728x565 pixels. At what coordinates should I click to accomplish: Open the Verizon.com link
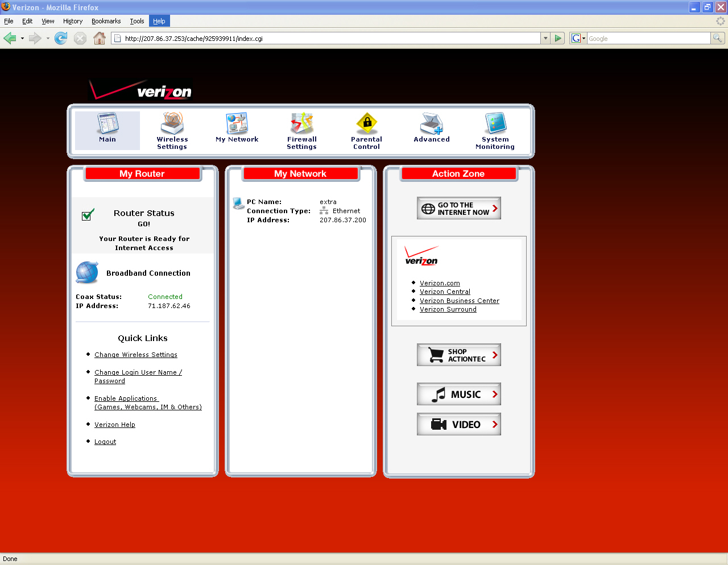(x=440, y=283)
